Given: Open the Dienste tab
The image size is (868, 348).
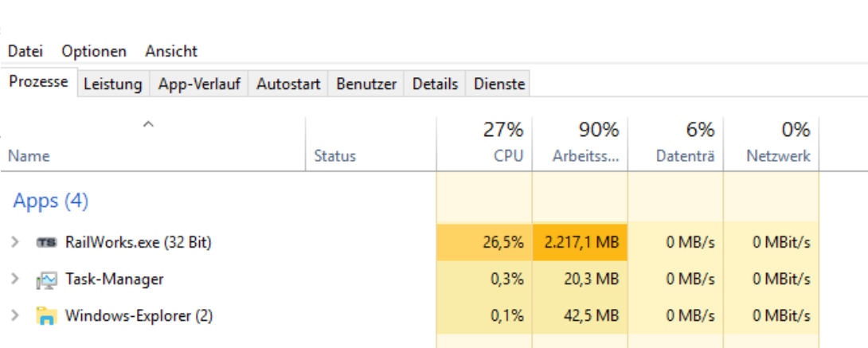Looking at the screenshot, I should click(499, 84).
